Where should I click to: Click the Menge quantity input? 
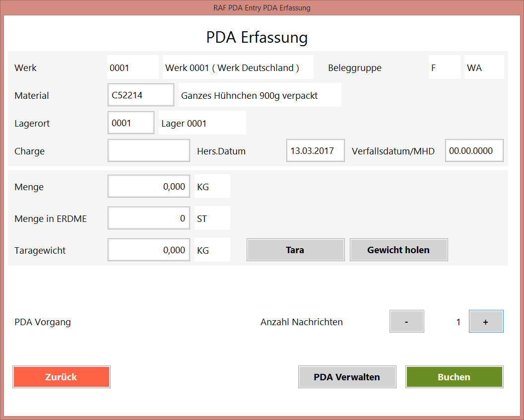click(x=148, y=187)
